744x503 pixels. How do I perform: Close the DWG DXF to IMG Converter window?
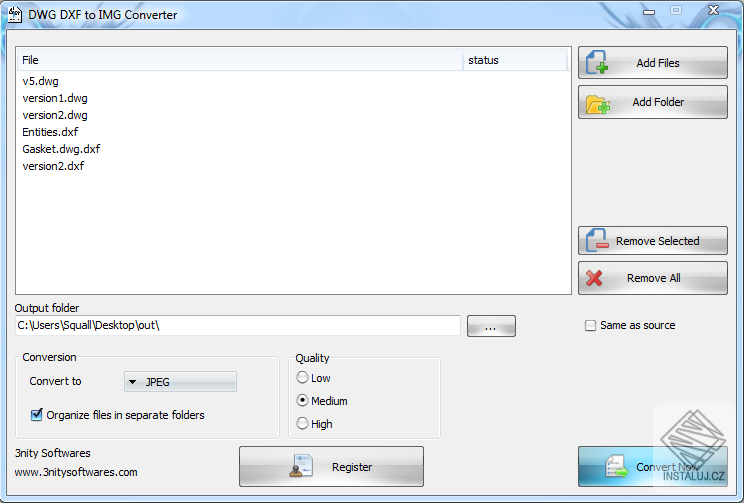tap(713, 10)
